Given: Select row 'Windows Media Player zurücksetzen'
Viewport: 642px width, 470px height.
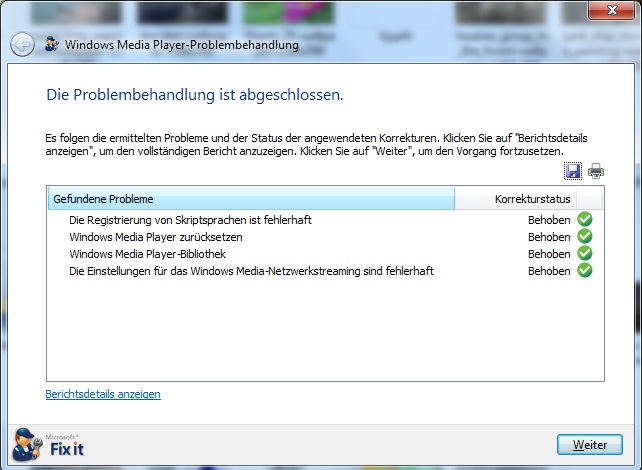Looking at the screenshot, I should pos(325,237).
